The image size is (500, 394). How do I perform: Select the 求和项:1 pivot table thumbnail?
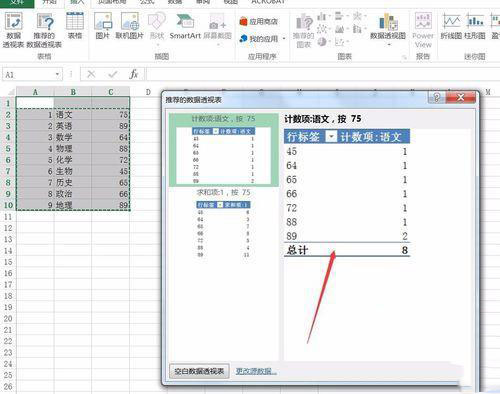click(224, 223)
